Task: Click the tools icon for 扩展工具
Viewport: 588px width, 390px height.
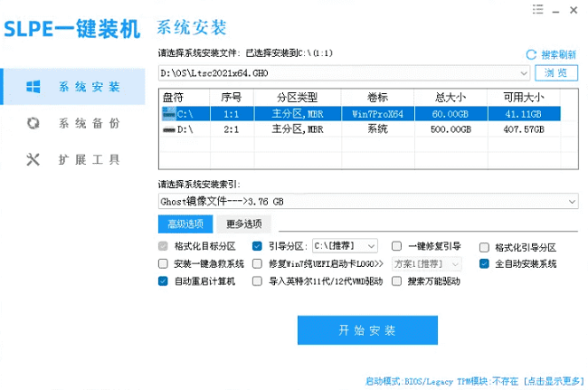Action: coord(33,159)
